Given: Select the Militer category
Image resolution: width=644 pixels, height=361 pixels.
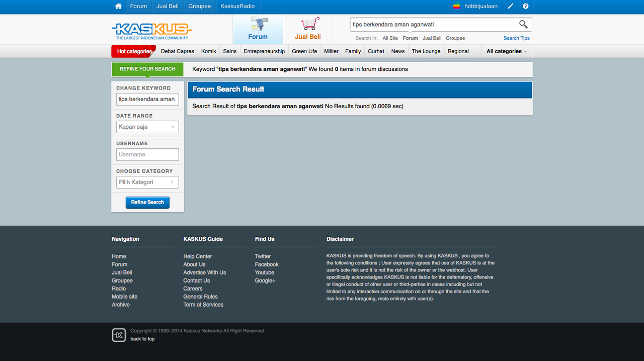Looking at the screenshot, I should pos(331,51).
